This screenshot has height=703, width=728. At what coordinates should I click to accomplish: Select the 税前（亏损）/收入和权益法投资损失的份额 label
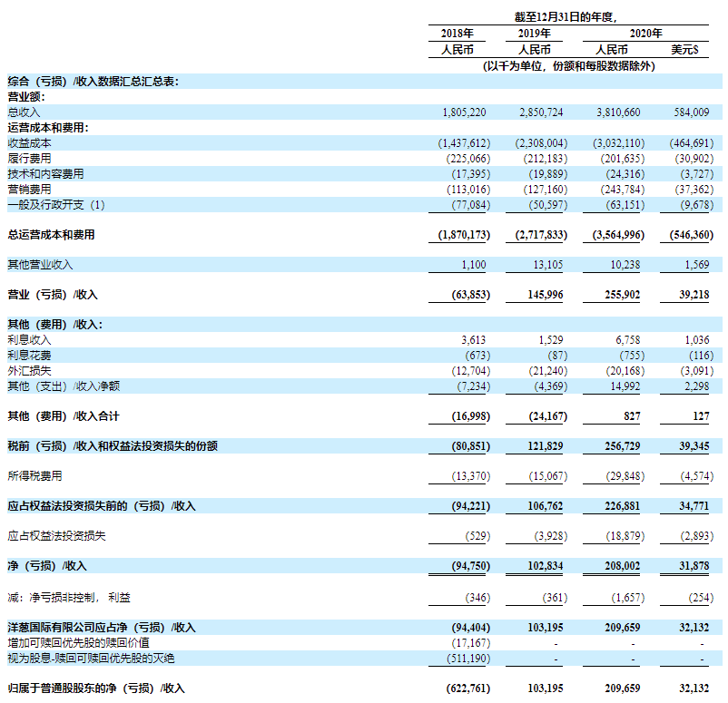(113, 446)
